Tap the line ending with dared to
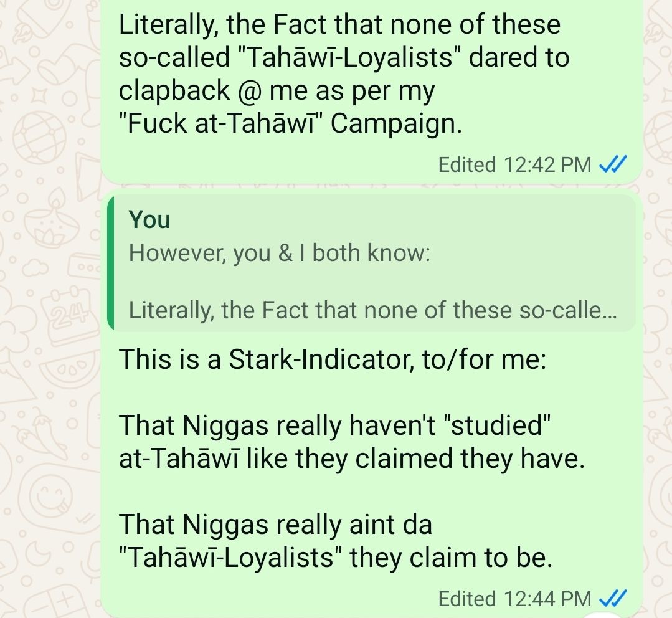Viewport: 672px width, 618px height. [x=344, y=57]
